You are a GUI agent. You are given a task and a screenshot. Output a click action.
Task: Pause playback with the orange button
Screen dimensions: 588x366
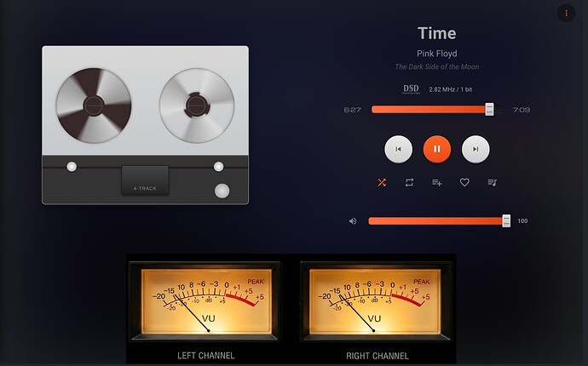point(436,149)
